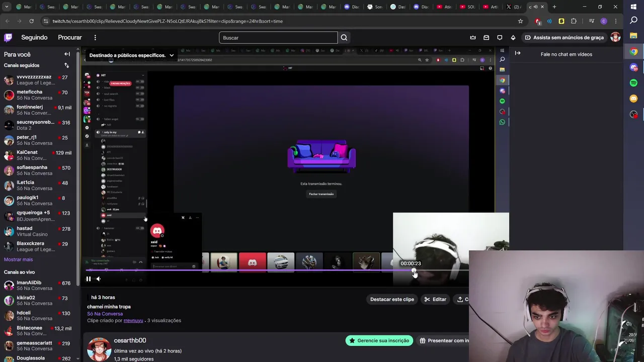Open Spotify from the taskbar
644x362 pixels.
pyautogui.click(x=633, y=82)
